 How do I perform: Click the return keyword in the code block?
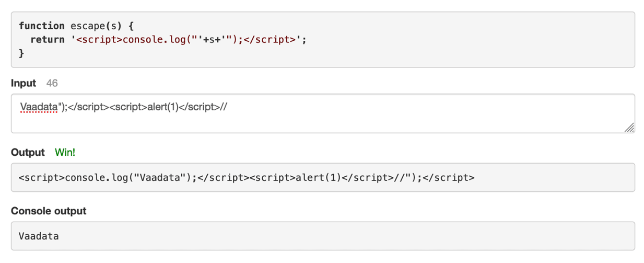point(48,39)
